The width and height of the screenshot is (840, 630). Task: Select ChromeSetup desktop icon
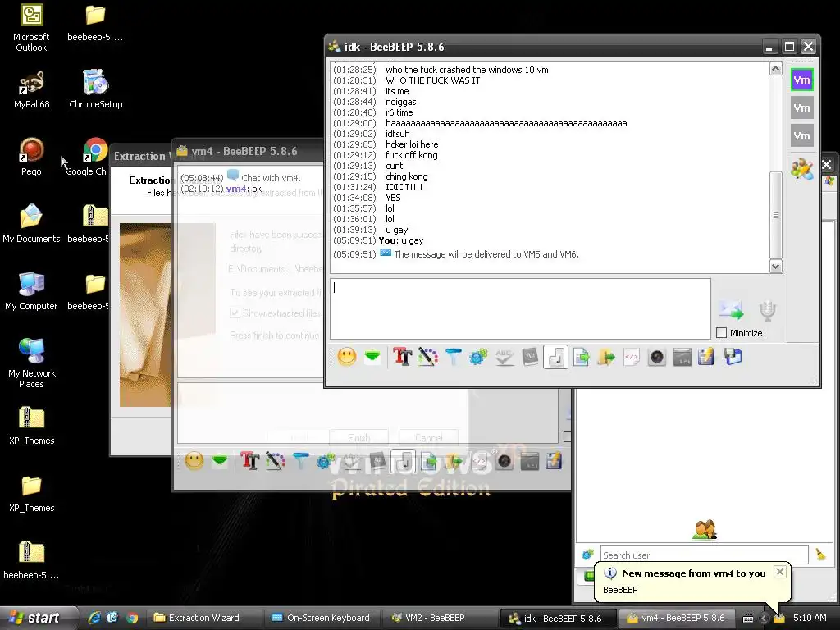point(95,89)
